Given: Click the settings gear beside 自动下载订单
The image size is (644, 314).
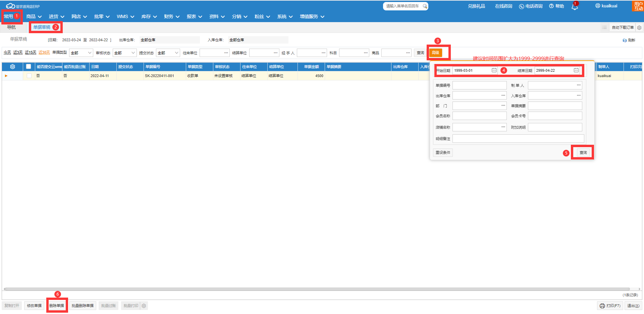Looking at the screenshot, I should point(639,27).
